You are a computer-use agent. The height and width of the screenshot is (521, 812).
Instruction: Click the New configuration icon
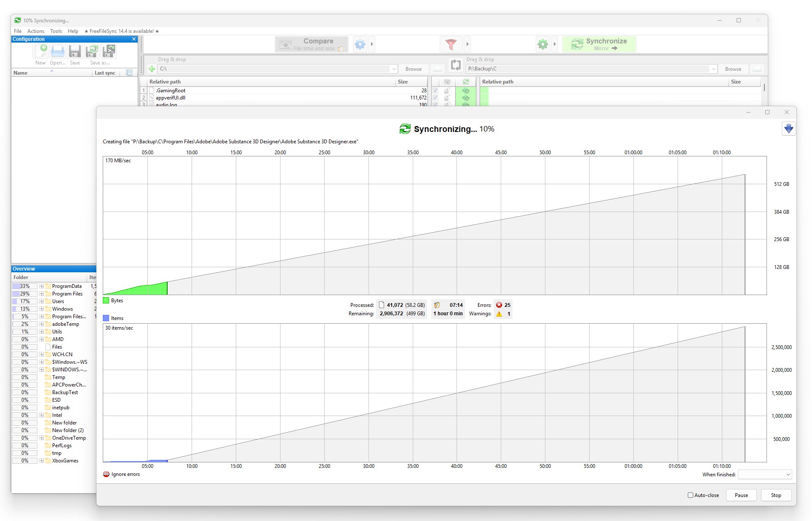(x=41, y=51)
